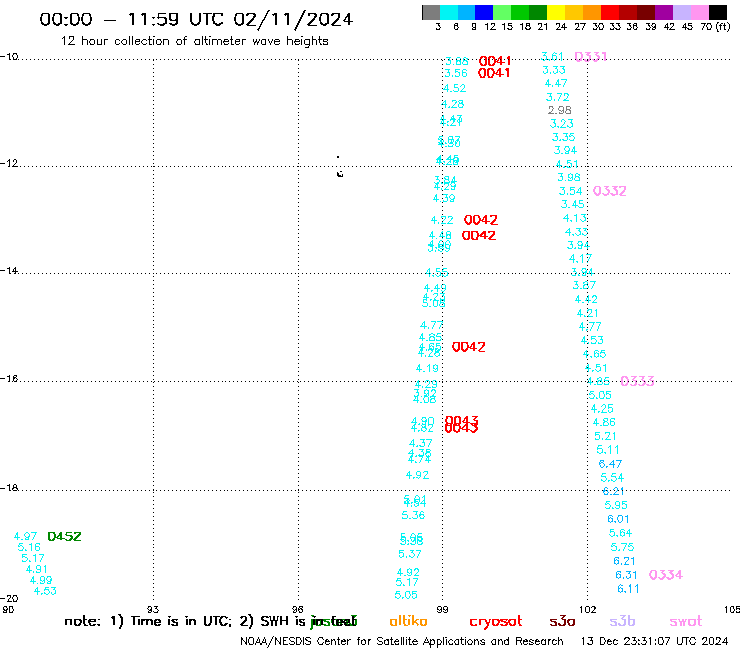Image resolution: width=740 pixels, height=650 pixels.
Task: Select the wave height value 6.47
Action: 610,464
